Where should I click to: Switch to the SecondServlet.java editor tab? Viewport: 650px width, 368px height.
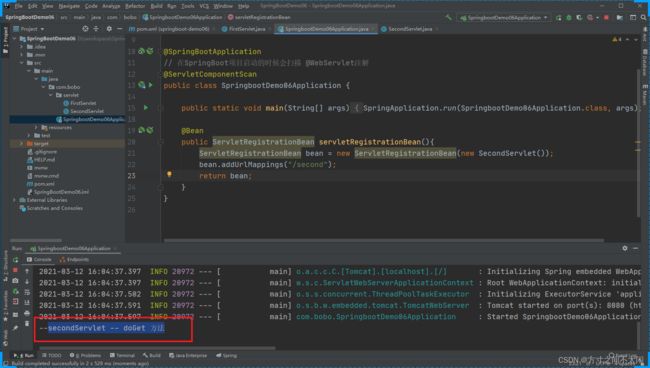coord(407,29)
